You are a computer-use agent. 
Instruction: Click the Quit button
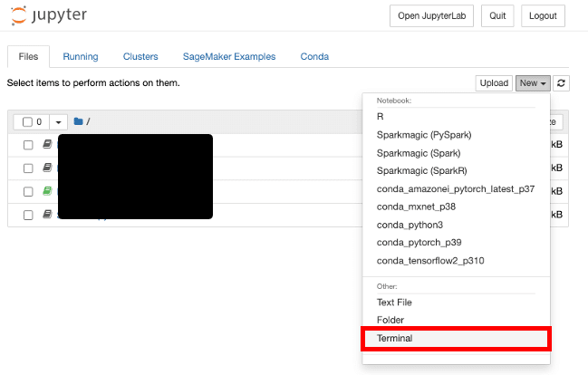(x=497, y=15)
